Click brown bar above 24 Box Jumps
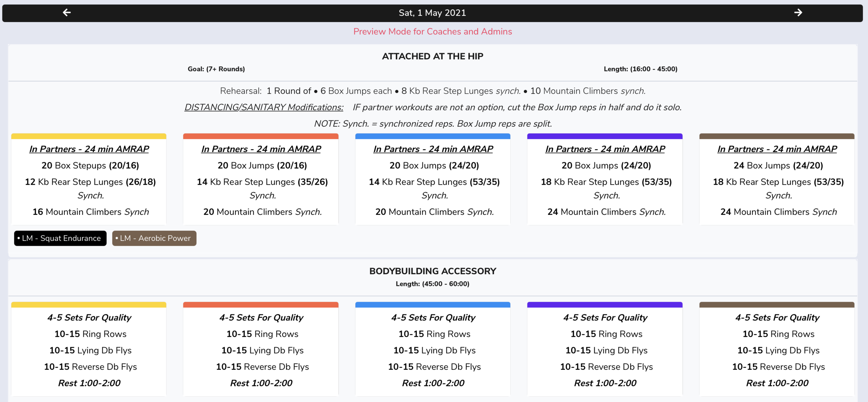 coord(777,136)
